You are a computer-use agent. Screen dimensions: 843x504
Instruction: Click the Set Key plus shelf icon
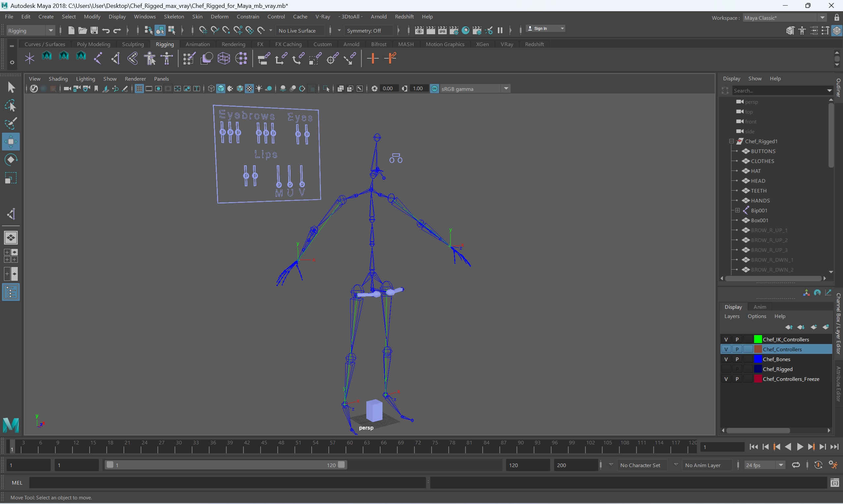tap(373, 58)
